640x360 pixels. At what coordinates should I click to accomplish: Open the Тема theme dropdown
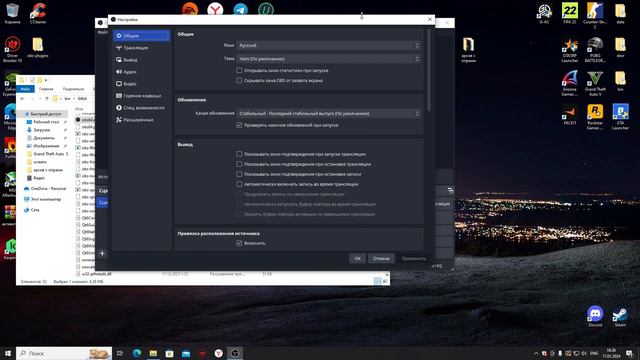tap(329, 59)
